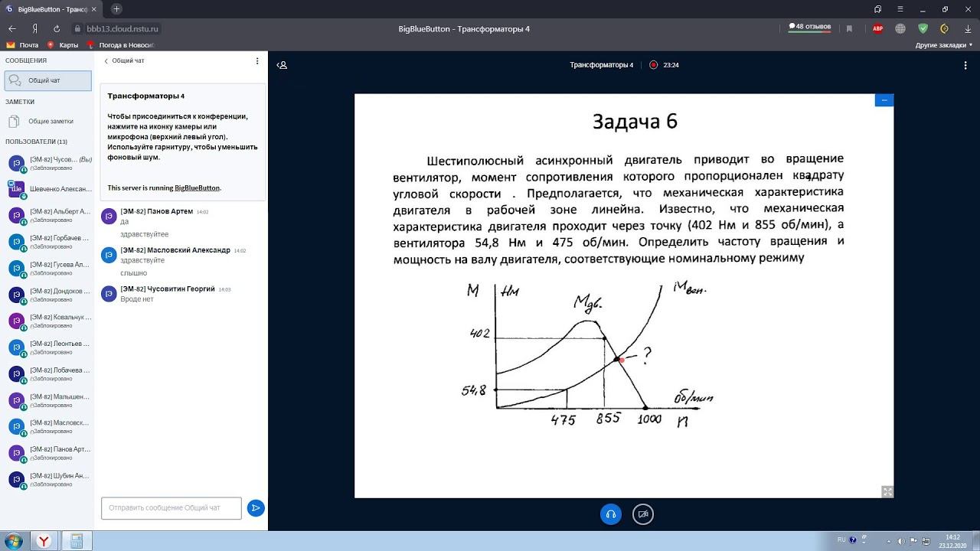Open browser downloads arrow icon

pos(967,28)
